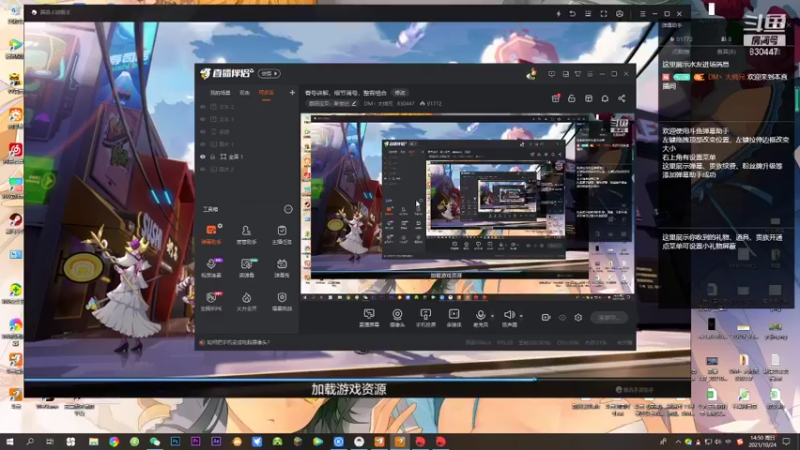This screenshot has width=800, height=450.
Task: Open the shield tool in the toolbox
Action: pyautogui.click(x=282, y=301)
